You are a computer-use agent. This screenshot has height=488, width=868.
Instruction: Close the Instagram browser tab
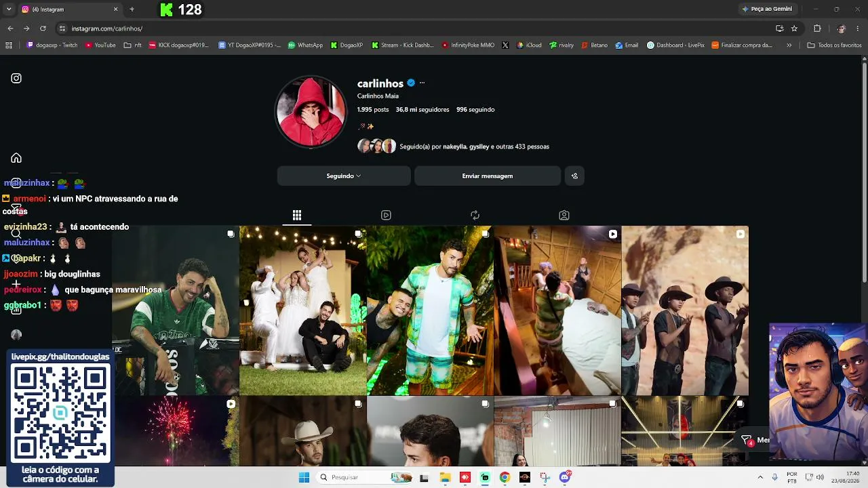tap(115, 9)
